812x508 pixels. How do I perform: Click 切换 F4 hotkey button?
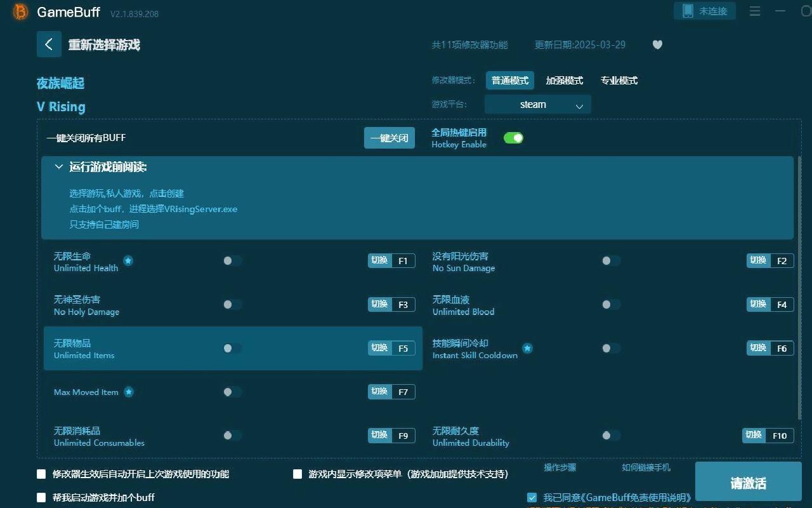770,304
